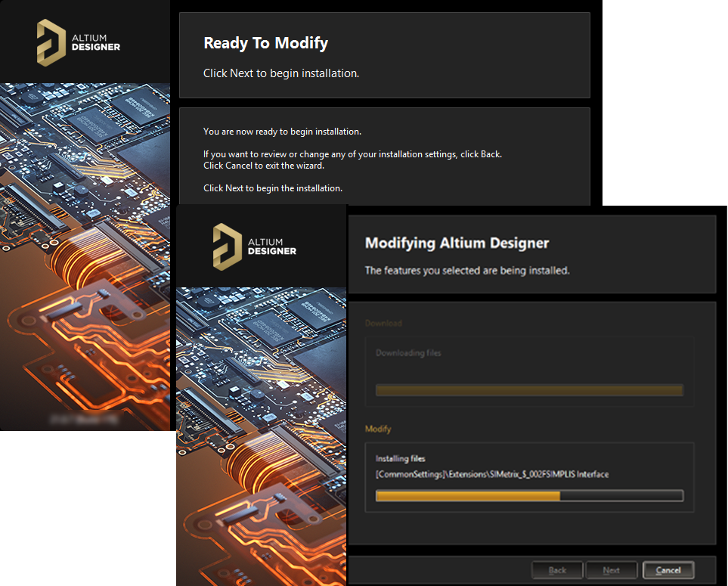The height and width of the screenshot is (586, 728).
Task: Click the disabled Next button
Action: pos(610,570)
